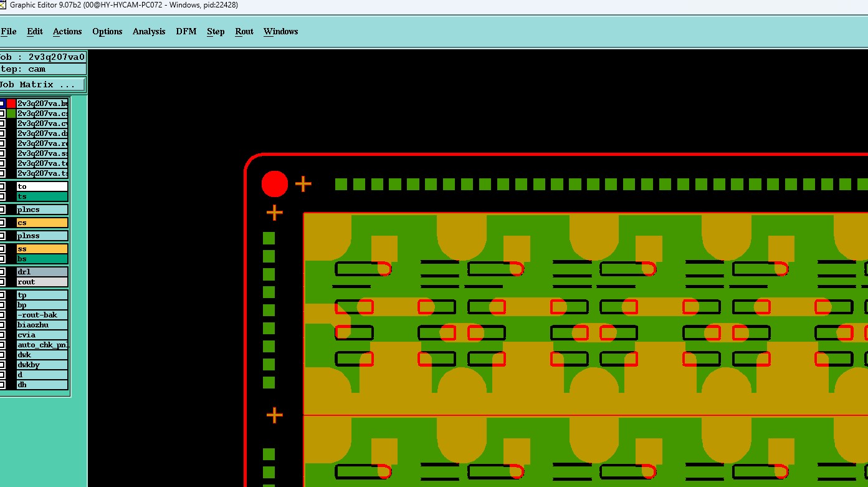Image resolution: width=868 pixels, height=487 pixels.
Task: Select the 'ts' layer row
Action: click(42, 196)
